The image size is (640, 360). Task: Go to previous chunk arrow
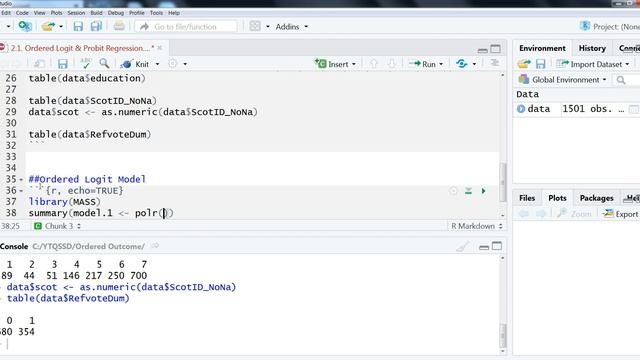(373, 64)
